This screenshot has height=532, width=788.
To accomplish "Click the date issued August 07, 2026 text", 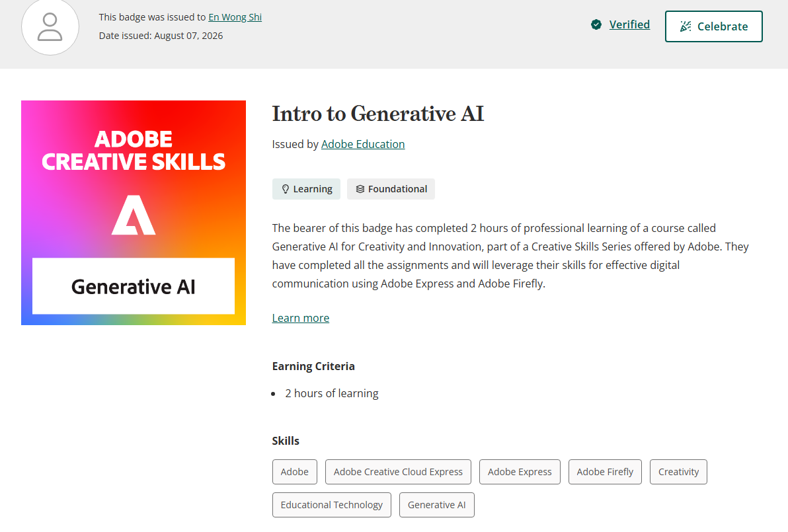I will point(161,36).
